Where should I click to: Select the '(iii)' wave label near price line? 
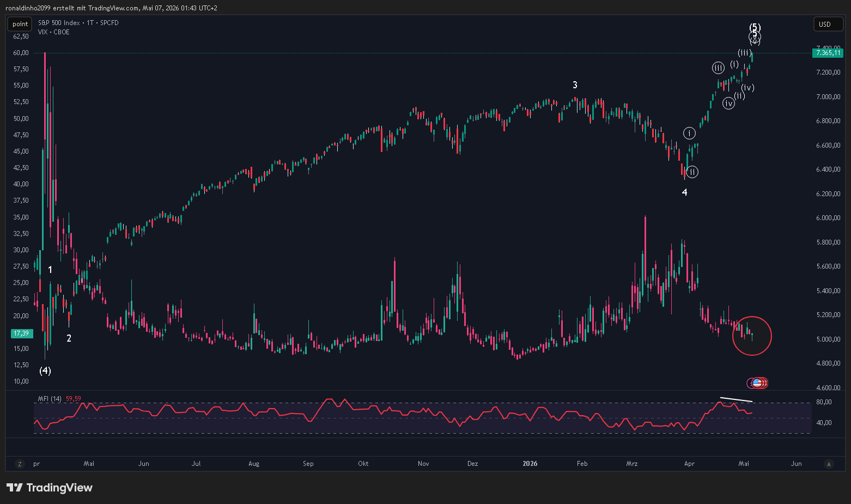[745, 53]
